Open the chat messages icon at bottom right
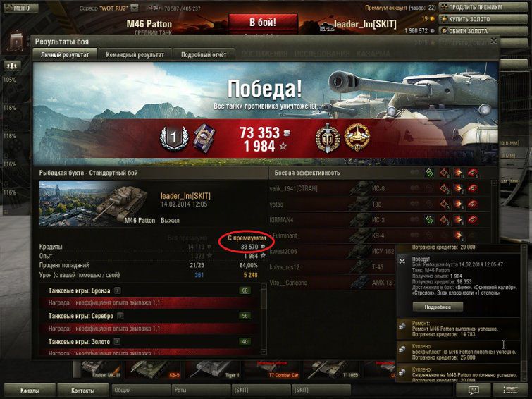532x399 pixels. [473, 390]
